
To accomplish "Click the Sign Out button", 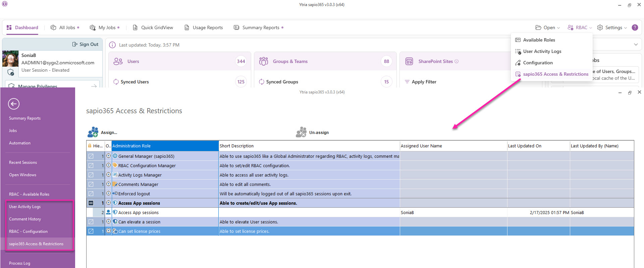I will tap(85, 44).
